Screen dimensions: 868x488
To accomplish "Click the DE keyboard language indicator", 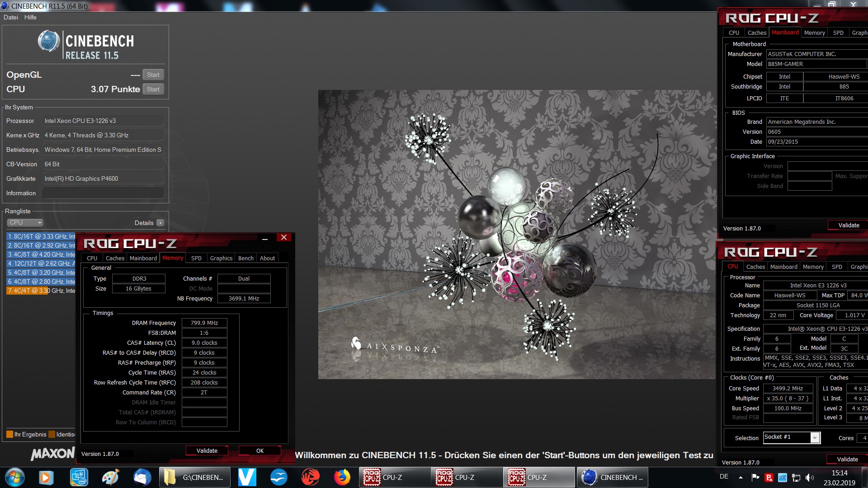I will tap(724, 476).
